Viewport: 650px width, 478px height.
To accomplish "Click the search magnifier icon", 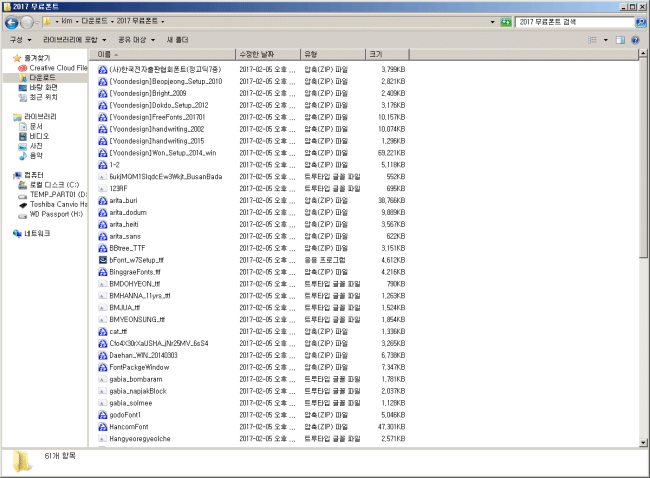I will 640,22.
